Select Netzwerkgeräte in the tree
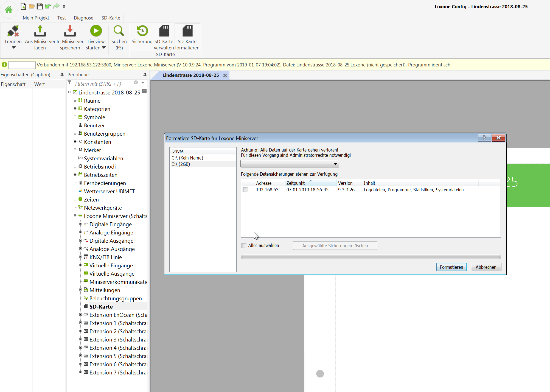Screen dimensions: 550x392 pyautogui.click(x=103, y=208)
